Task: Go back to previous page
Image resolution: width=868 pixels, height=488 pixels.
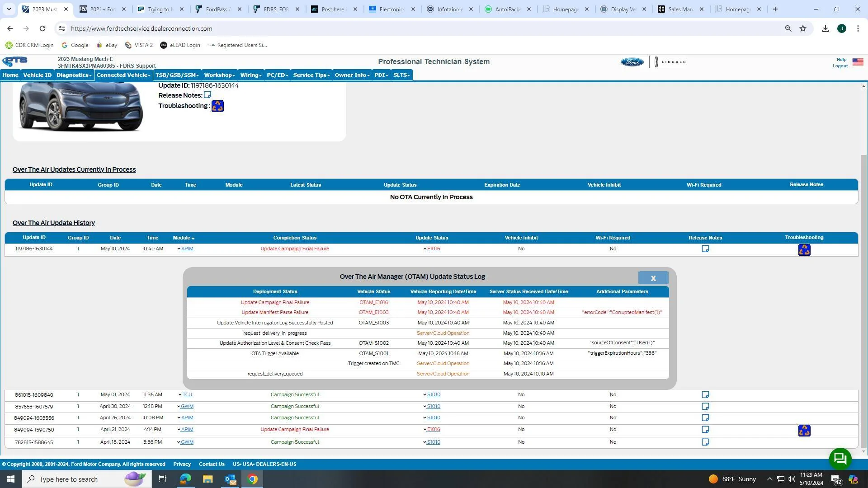Action: pyautogui.click(x=10, y=28)
